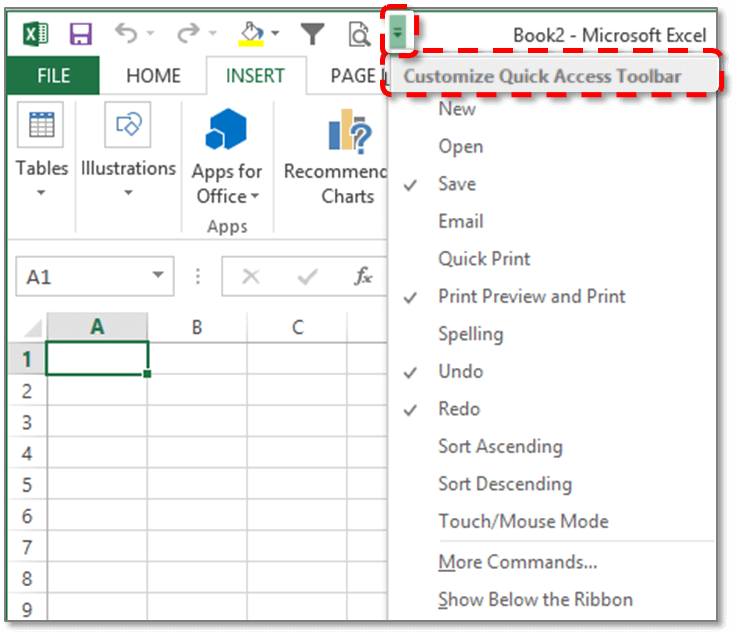Select row 4 header
This screenshot has width=737, height=635.
[x=27, y=453]
